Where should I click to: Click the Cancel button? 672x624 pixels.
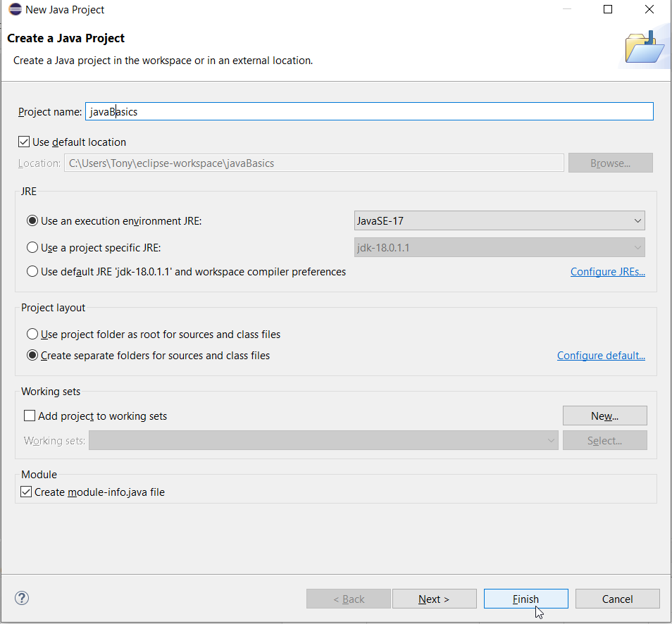coord(617,599)
